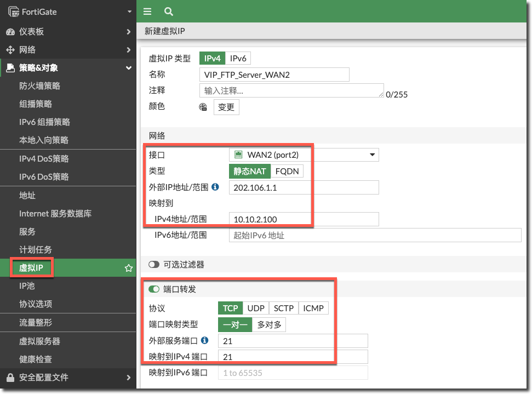Image resolution: width=532 pixels, height=394 pixels.
Task: Click the FortiGate logo icon
Action: pos(13,12)
